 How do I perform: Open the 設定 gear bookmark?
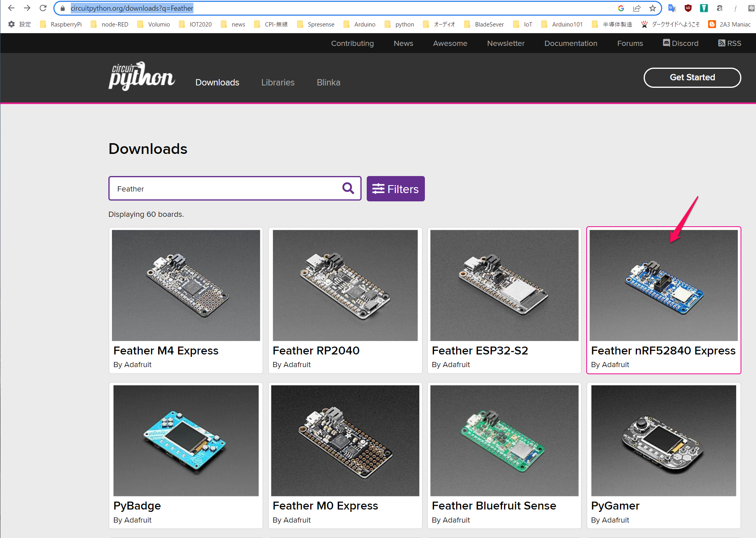point(19,24)
